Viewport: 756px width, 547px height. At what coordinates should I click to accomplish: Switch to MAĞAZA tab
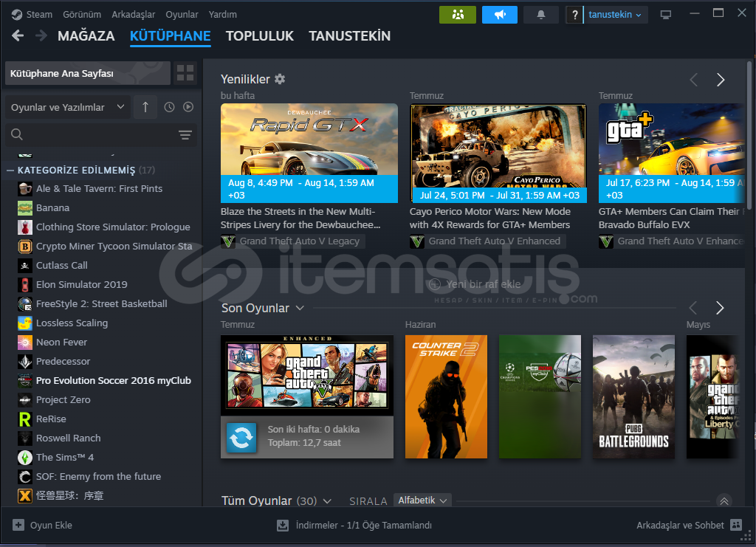coord(86,35)
